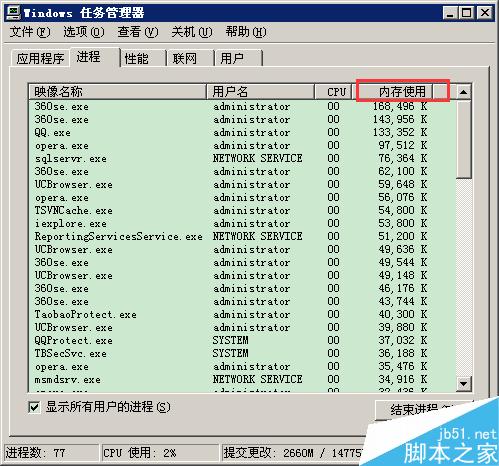This screenshot has width=499, height=466.
Task: Sort by 映像名称 column header
Action: point(117,91)
